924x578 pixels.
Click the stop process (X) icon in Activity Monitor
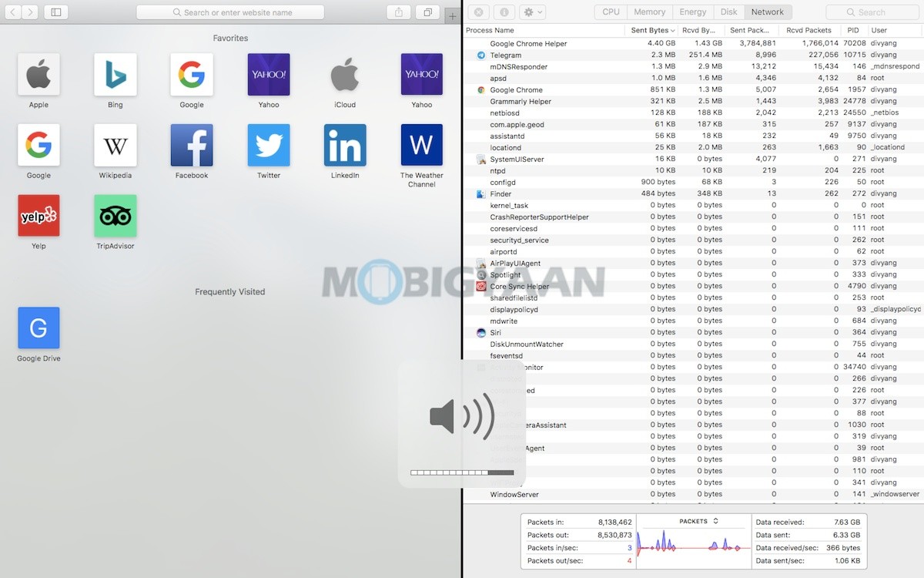click(x=477, y=12)
